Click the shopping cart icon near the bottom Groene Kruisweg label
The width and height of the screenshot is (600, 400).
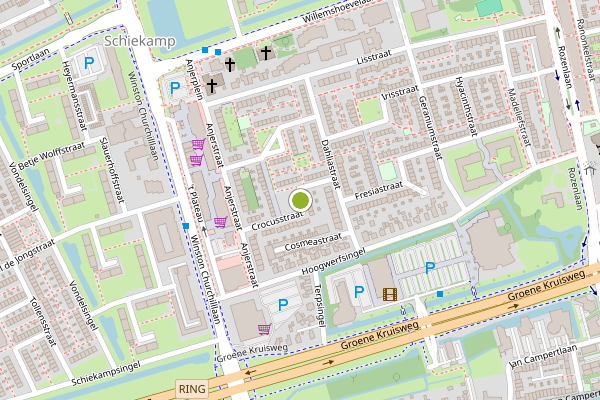265,329
